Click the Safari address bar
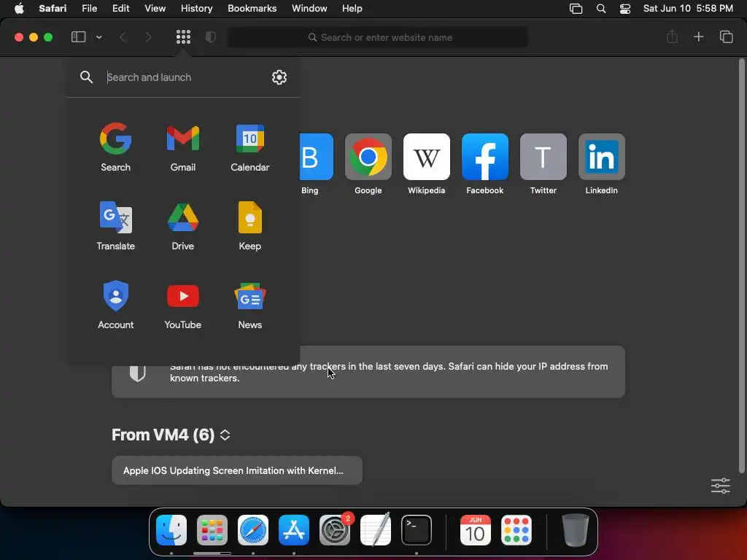 point(378,37)
